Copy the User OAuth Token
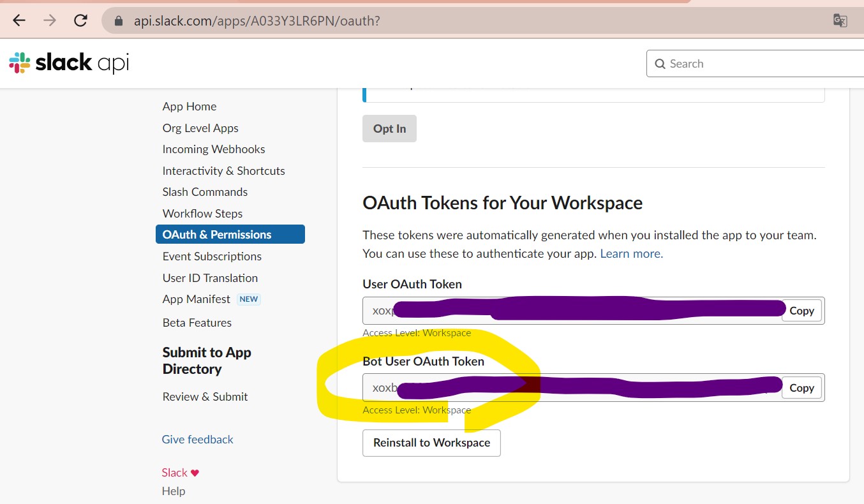 (x=801, y=311)
